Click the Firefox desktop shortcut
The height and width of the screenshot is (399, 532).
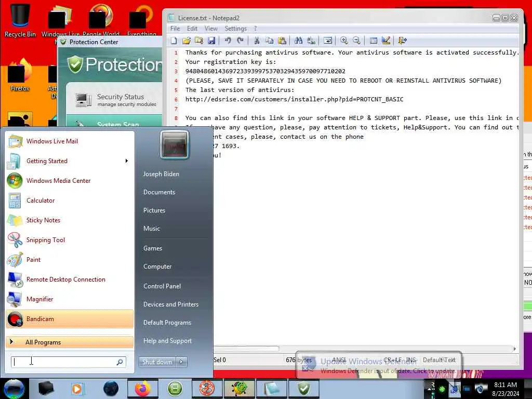(x=20, y=75)
